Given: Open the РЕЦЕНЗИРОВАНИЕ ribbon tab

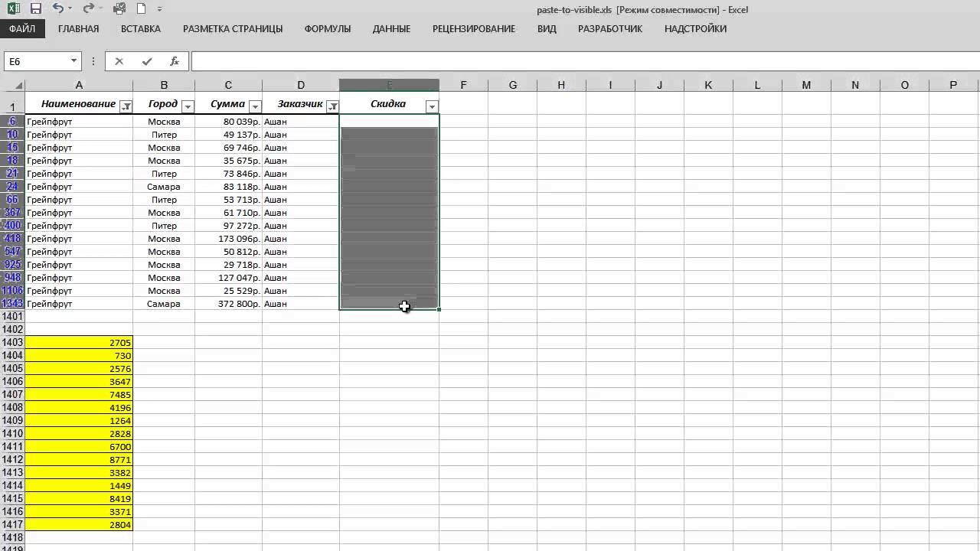Looking at the screenshot, I should [474, 29].
